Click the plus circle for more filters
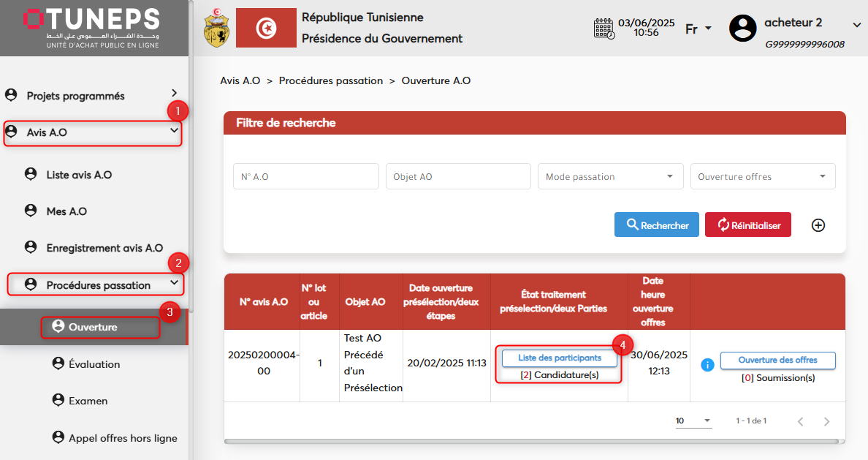Screen dimensions: 868x460 (x=818, y=225)
